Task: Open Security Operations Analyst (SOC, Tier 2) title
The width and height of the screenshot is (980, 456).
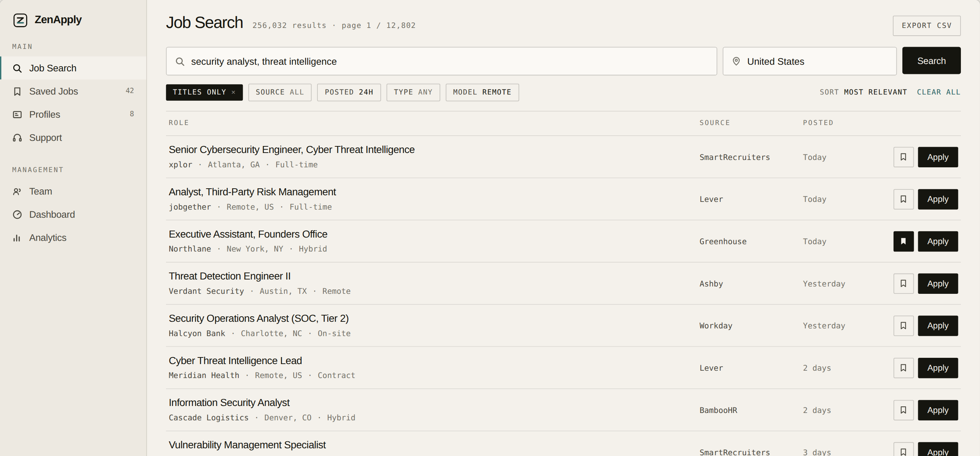Action: click(x=259, y=319)
